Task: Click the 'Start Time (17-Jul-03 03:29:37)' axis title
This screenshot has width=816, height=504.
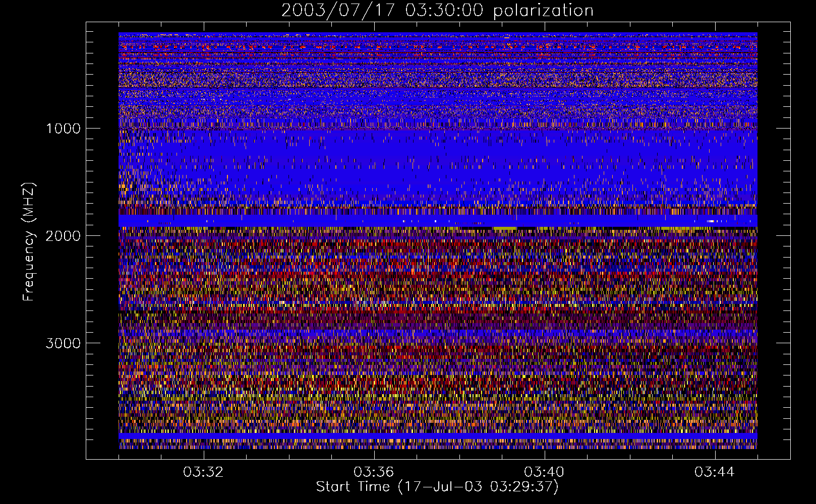Action: pyautogui.click(x=437, y=487)
